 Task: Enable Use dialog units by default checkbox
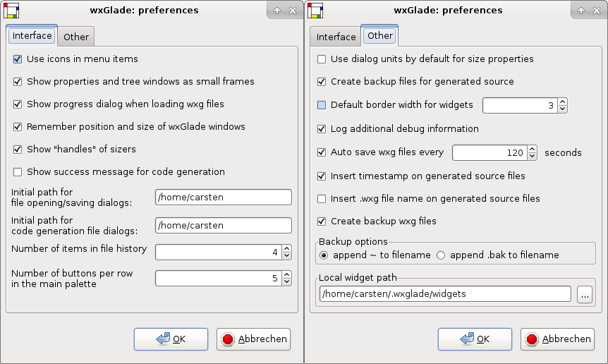(x=322, y=59)
